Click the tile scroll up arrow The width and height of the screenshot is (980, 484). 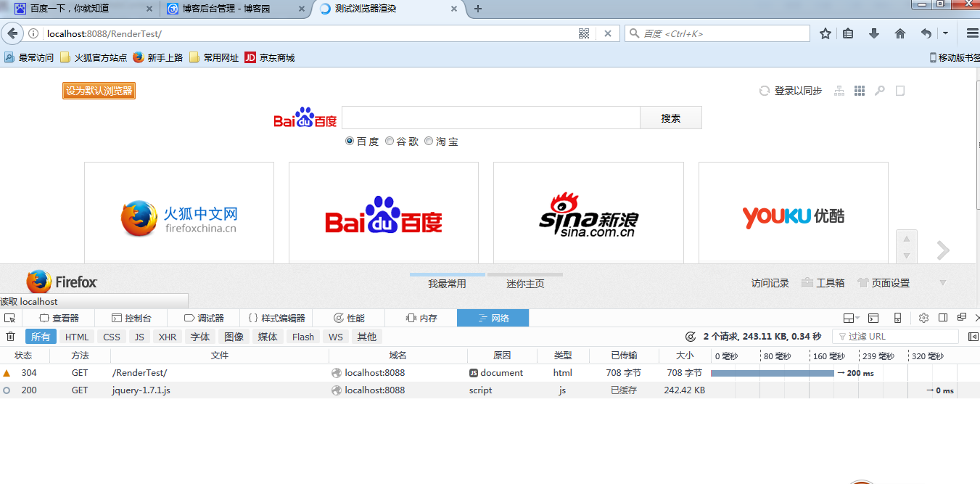(x=906, y=239)
